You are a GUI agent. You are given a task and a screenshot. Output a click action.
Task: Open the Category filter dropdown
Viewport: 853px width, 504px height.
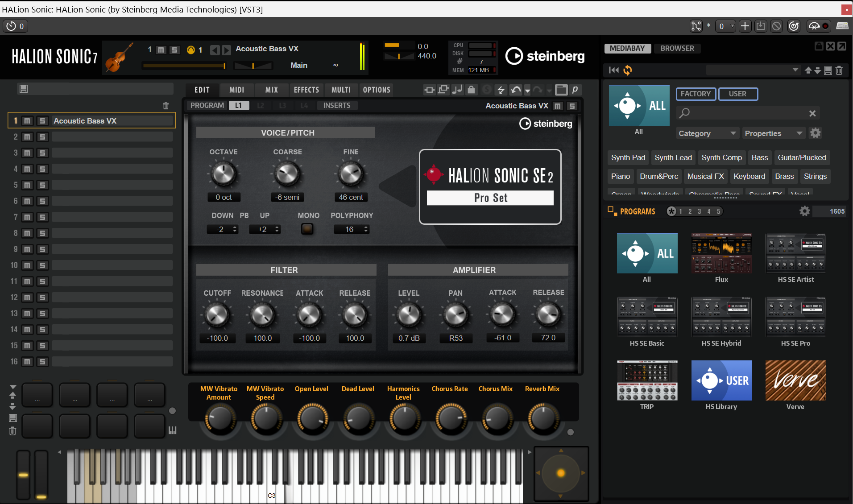click(707, 133)
